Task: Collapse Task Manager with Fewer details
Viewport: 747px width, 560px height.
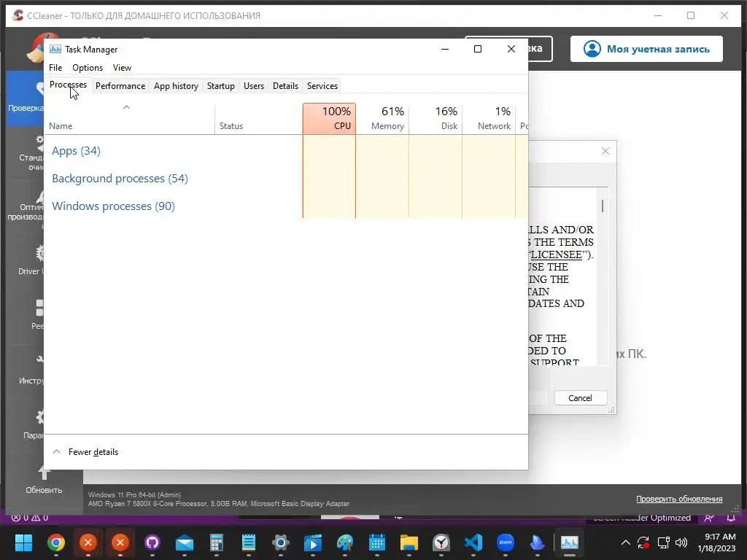Action: [85, 452]
